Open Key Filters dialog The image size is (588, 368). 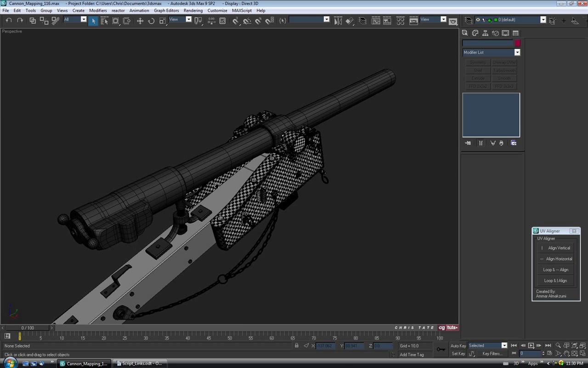pyautogui.click(x=492, y=354)
